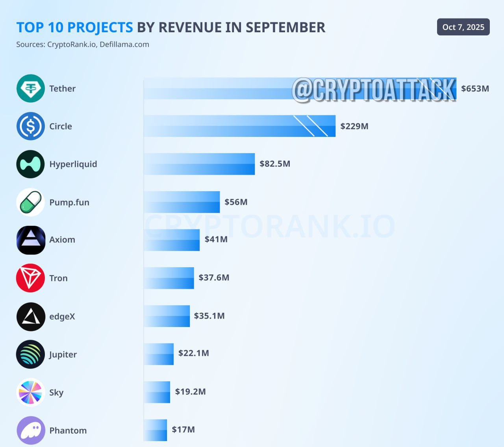Click the "$35.1M" revenue value
This screenshot has width=504, height=447.
[209, 316]
